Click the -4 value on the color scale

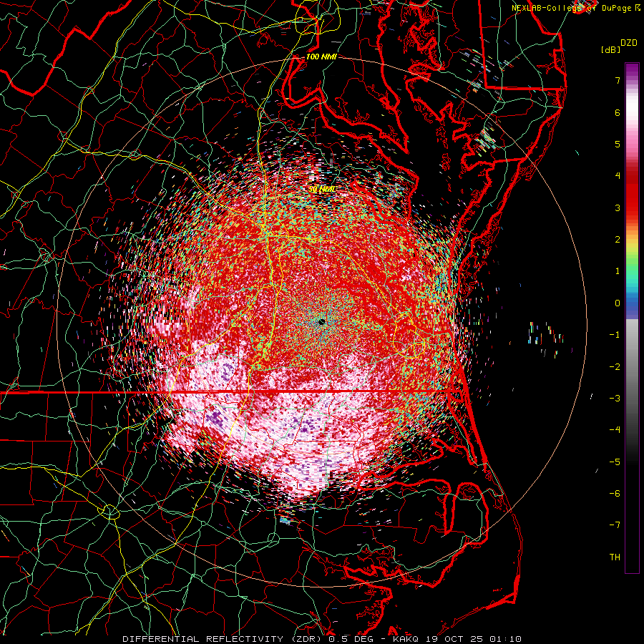point(615,429)
